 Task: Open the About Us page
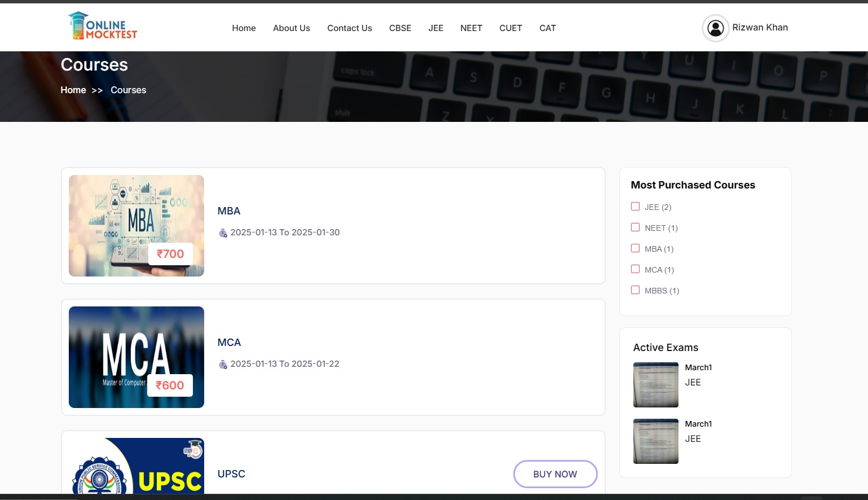[291, 28]
